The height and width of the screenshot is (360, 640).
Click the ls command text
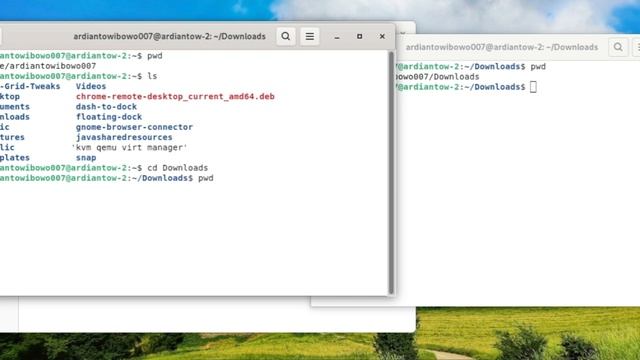tap(152, 76)
